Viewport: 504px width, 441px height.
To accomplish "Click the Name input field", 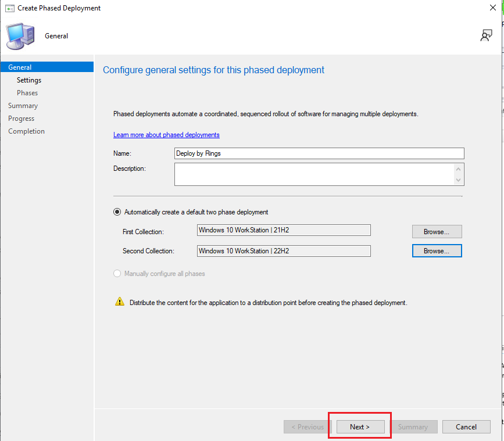I will 319,153.
